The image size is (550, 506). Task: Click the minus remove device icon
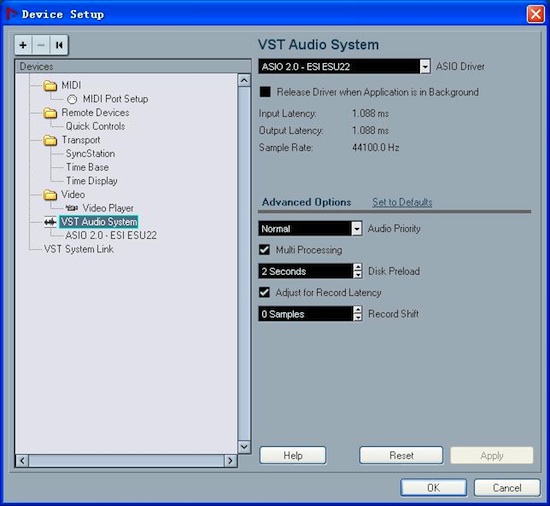coord(41,45)
